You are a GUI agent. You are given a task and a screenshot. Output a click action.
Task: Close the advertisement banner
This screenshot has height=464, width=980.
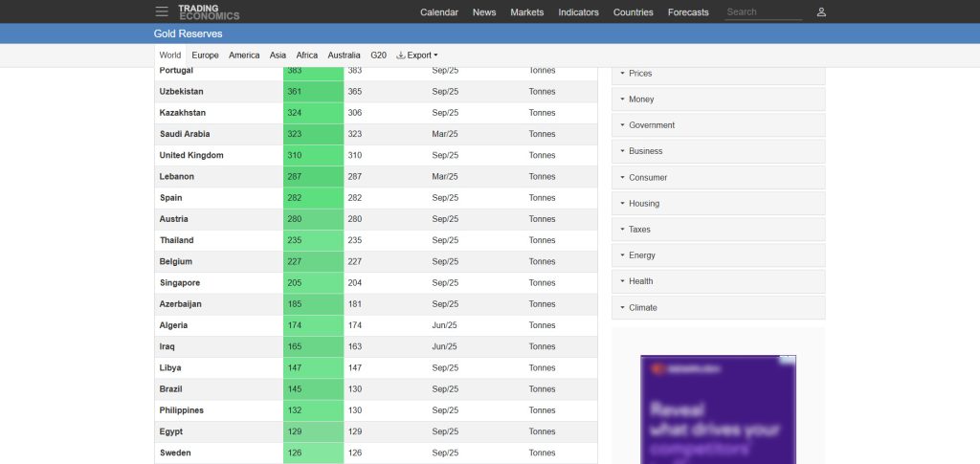[787, 361]
